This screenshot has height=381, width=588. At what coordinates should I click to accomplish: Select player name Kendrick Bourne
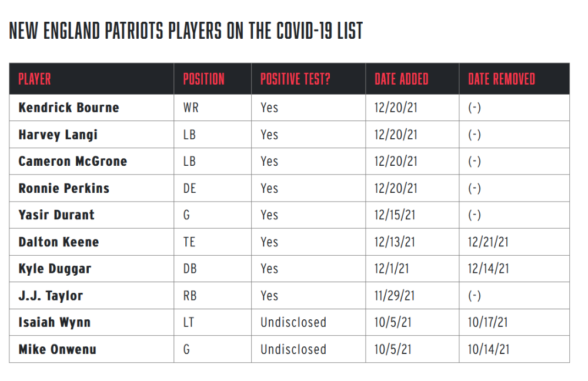69,108
